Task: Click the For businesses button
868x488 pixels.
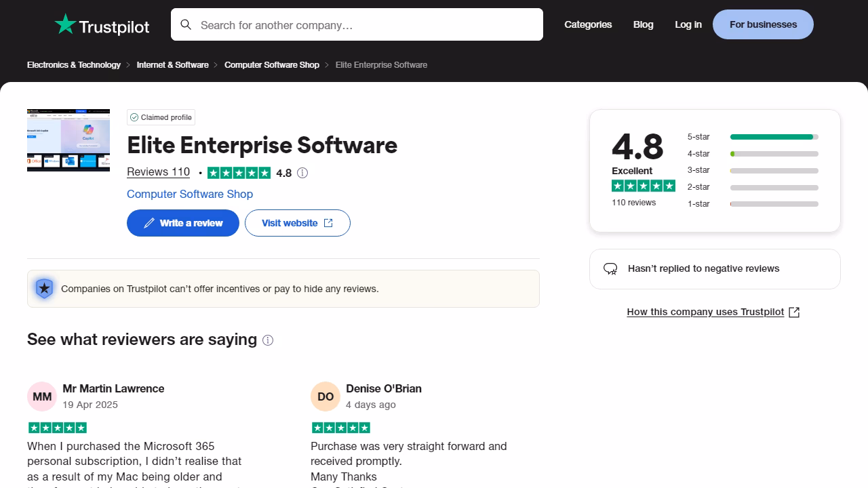Action: (762, 24)
